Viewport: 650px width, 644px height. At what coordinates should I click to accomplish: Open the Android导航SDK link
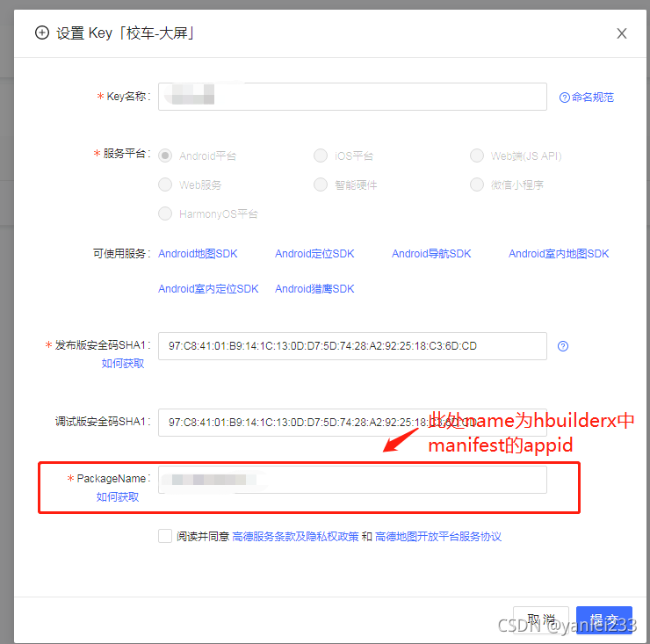point(431,253)
